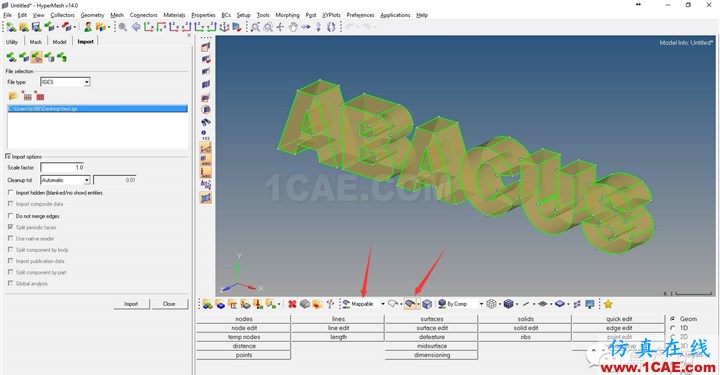
Task: Open the Geometry menu
Action: click(92, 15)
